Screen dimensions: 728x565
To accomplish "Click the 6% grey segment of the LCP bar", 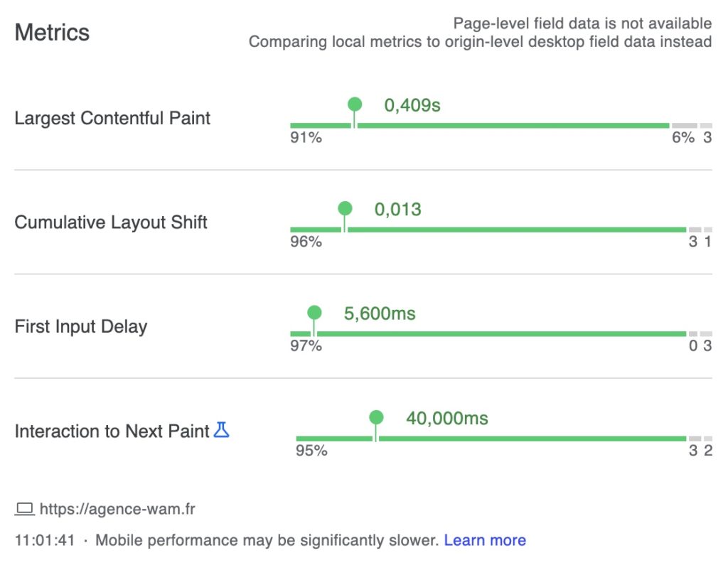I will point(685,126).
